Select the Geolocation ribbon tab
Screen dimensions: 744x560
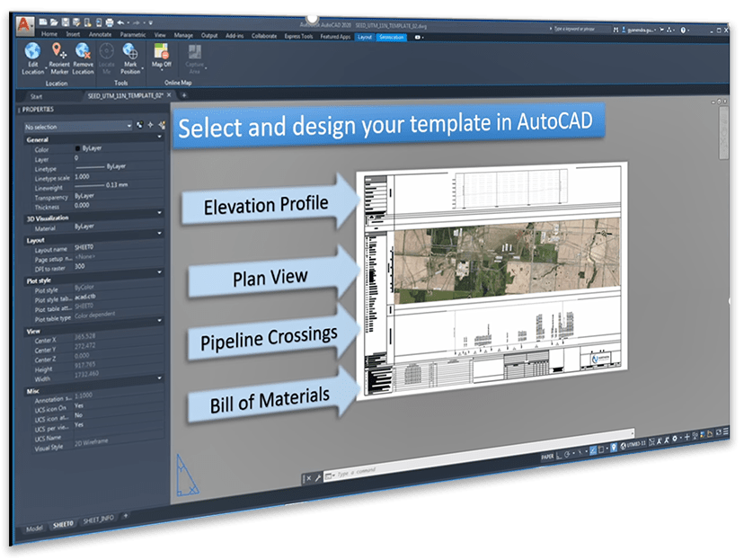(x=392, y=37)
